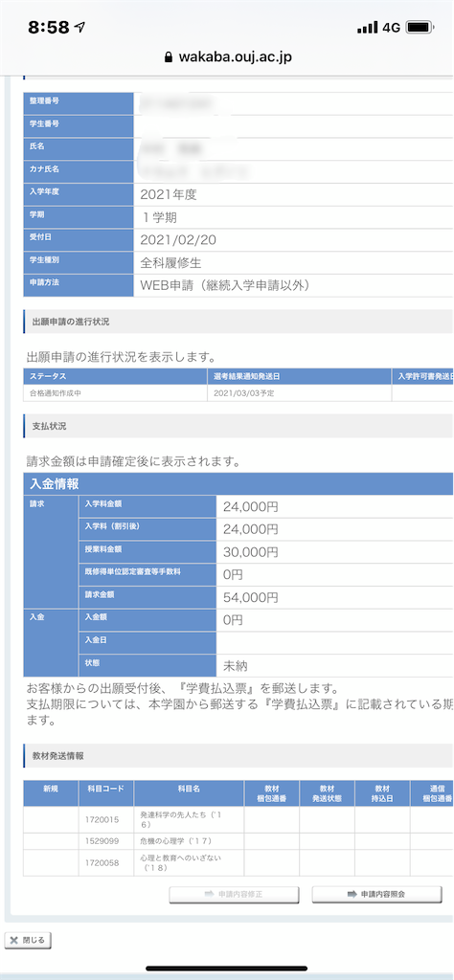Screen dimensions: 454x980
Task: Click the 30,000円 tuition amount
Action: point(251,552)
